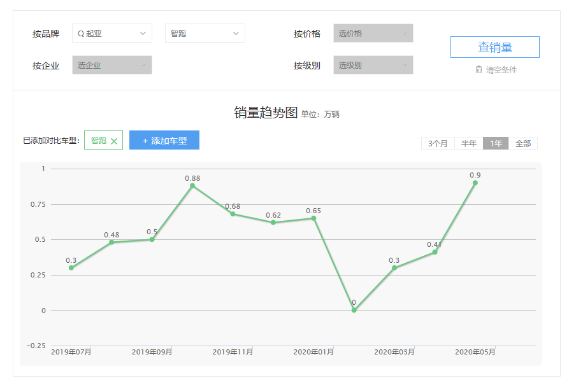Select the 1年 time range tab
This screenshot has width=576, height=392.
496,144
